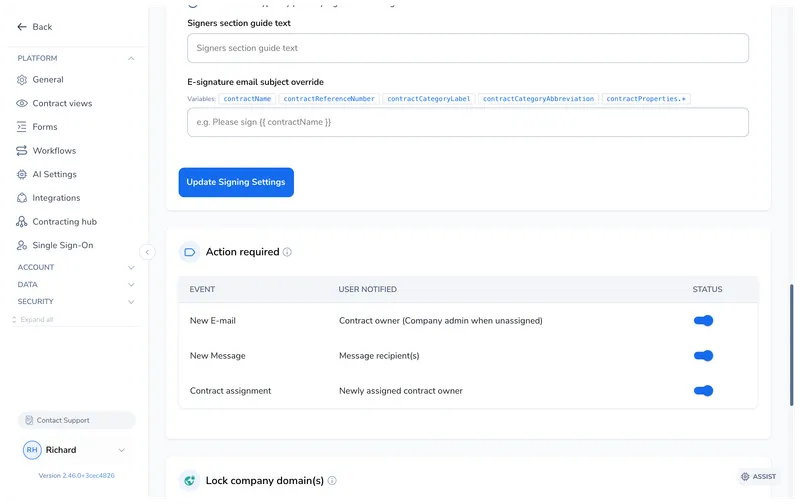Open Contracting hub
800x504 pixels.
pos(65,221)
